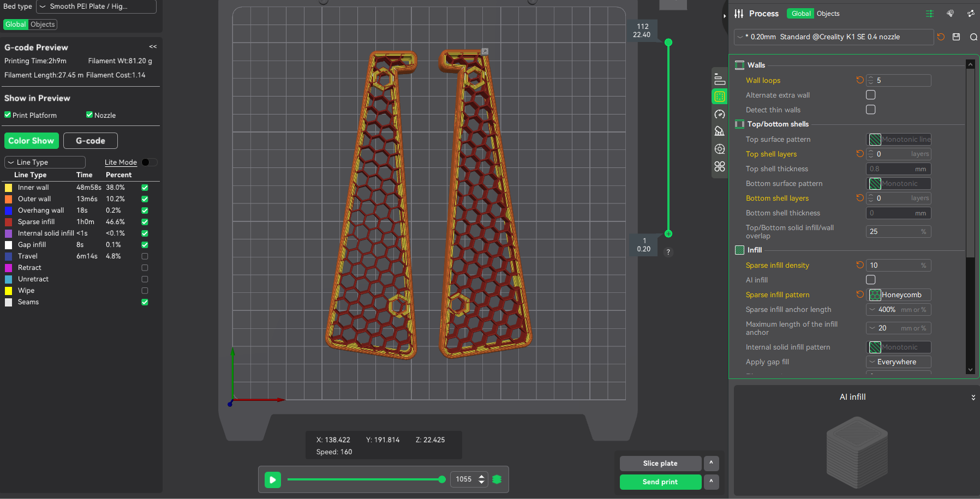Click the save preset icon
980x499 pixels.
click(x=956, y=37)
